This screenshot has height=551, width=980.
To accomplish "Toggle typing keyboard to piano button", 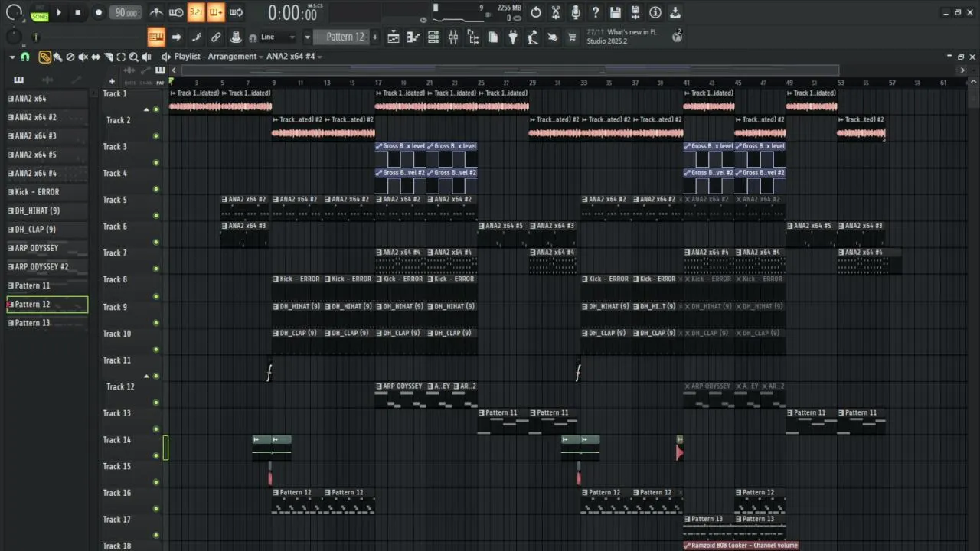I will pyautogui.click(x=156, y=37).
